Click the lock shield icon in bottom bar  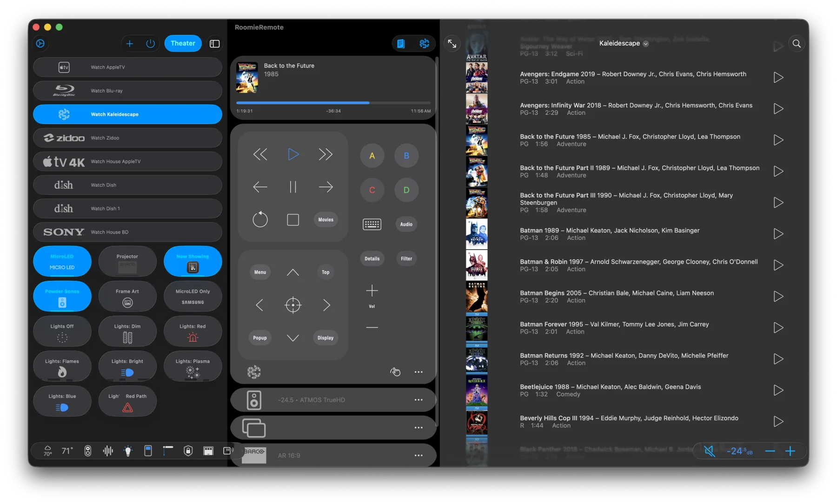188,451
